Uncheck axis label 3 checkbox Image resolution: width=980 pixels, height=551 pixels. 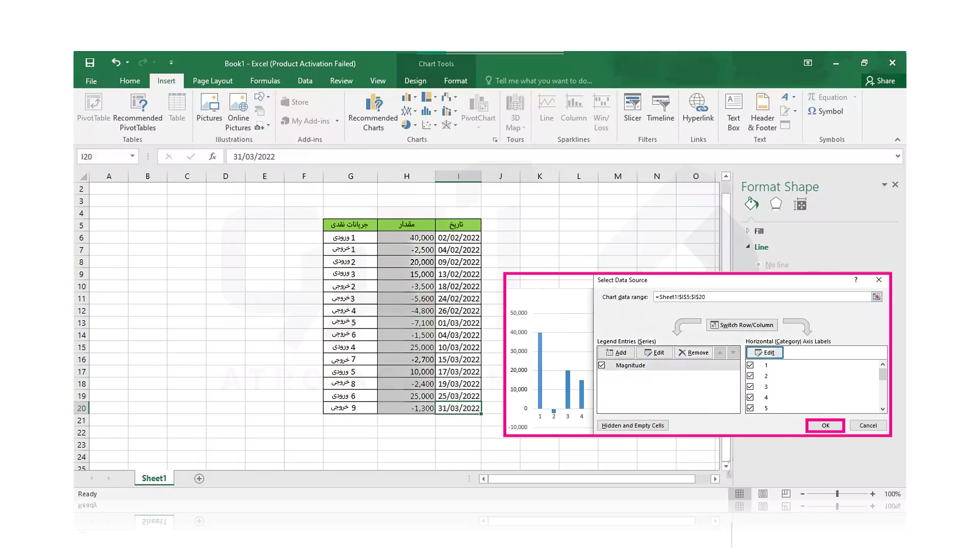750,387
